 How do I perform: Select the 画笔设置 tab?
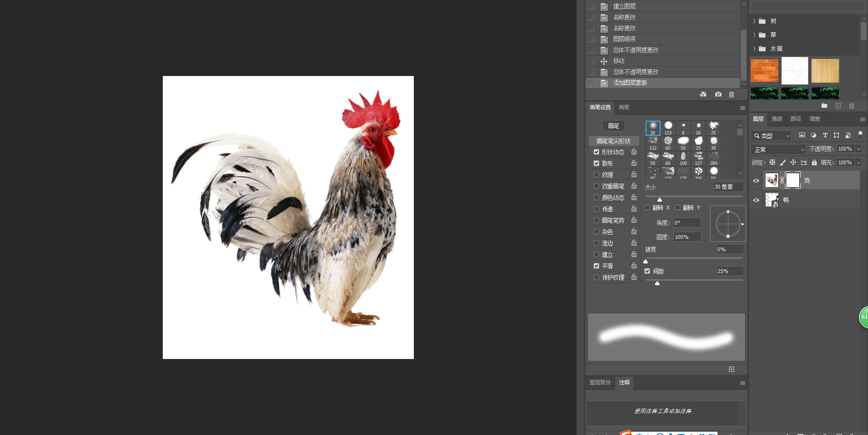tap(600, 107)
